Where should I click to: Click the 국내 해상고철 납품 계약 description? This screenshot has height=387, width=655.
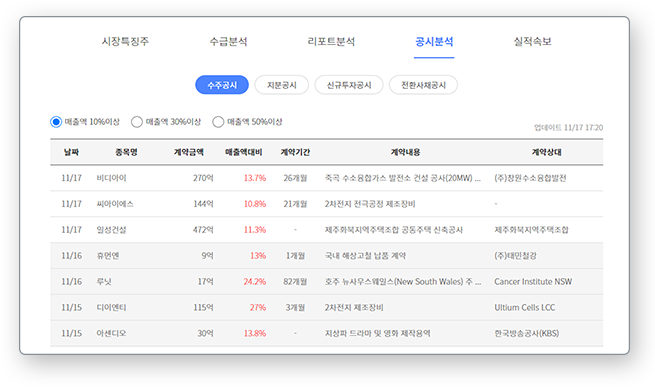(365, 256)
